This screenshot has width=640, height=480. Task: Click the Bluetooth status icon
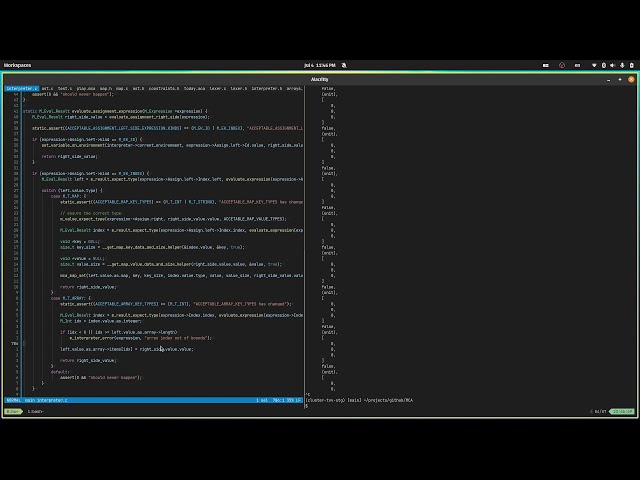(604, 65)
